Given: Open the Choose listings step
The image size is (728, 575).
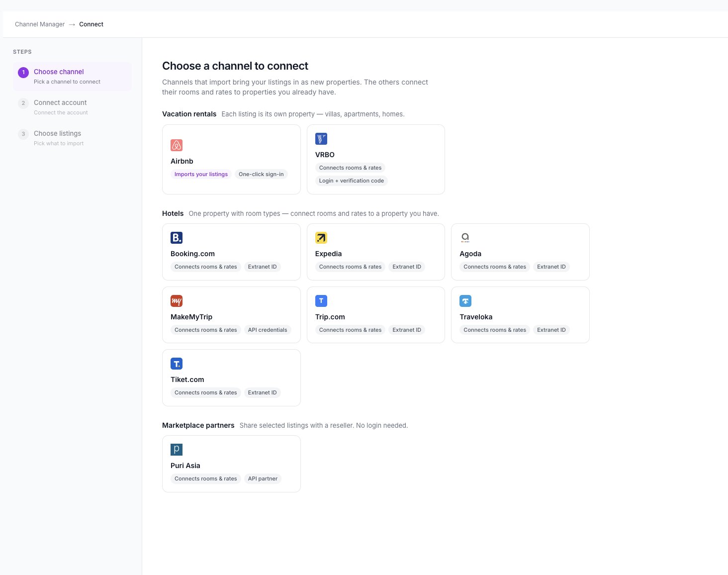Looking at the screenshot, I should click(73, 138).
